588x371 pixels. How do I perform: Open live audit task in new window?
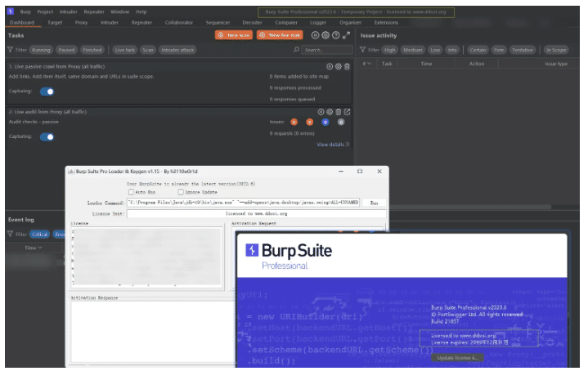coord(347,111)
